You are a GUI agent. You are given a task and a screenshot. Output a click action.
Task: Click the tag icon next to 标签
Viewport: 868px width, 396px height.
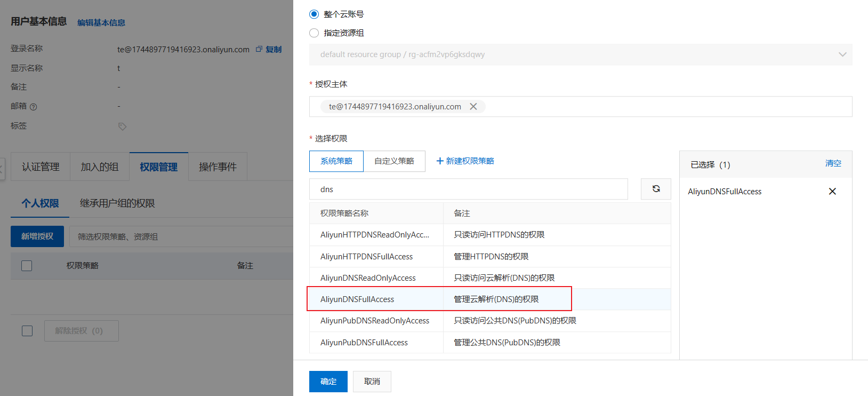pos(122,126)
